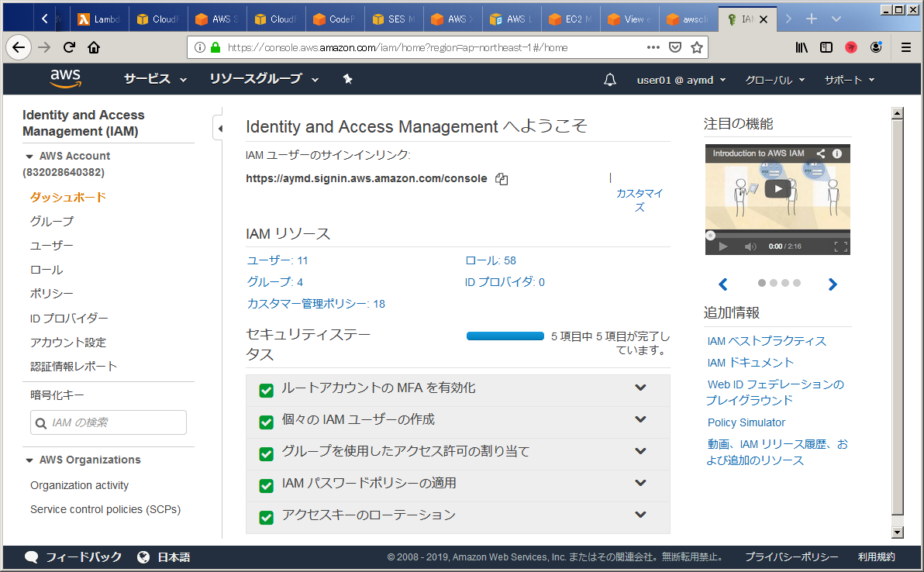Collapse the AWS Organizations section
This screenshot has width=924, height=572.
pos(29,460)
